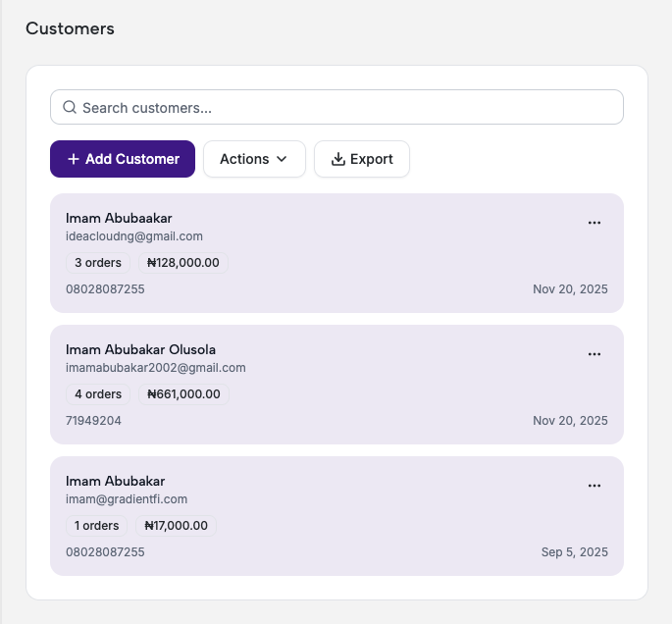The height and width of the screenshot is (624, 672).
Task: Click phone number 71949204
Action: pos(93,421)
